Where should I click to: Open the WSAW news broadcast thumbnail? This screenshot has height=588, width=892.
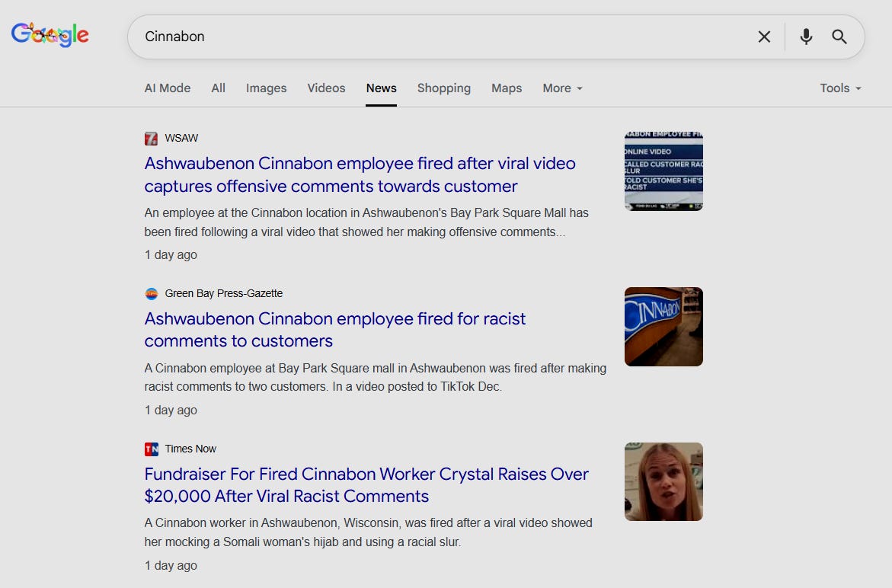point(663,171)
